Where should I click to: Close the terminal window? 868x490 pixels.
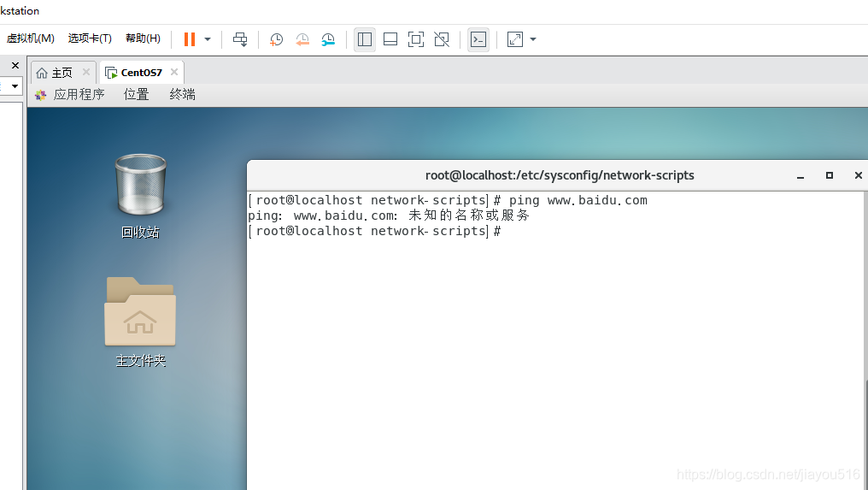pos(858,175)
